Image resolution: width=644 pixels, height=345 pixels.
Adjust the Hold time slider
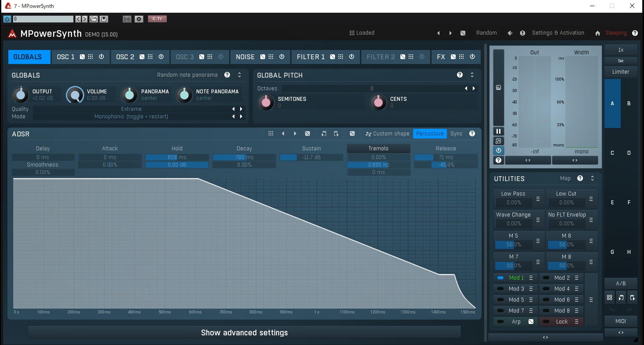click(177, 157)
